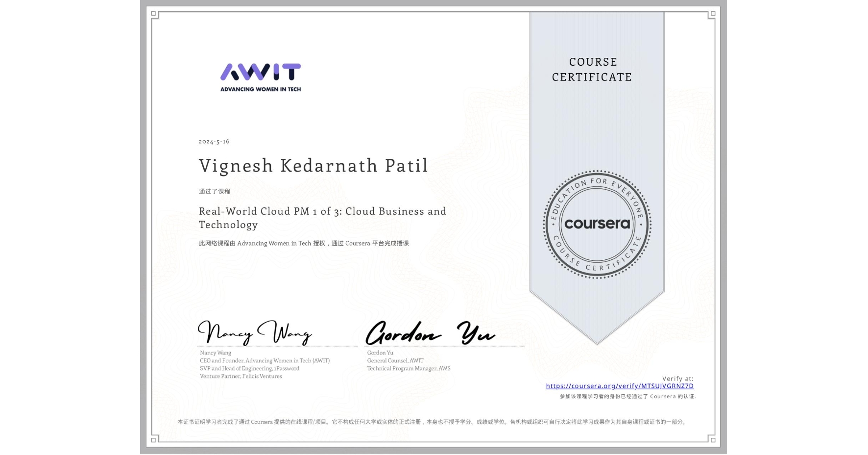Select the name Vignesh Kedarnath Patil
This screenshot has height=455, width=868.
[x=313, y=166]
